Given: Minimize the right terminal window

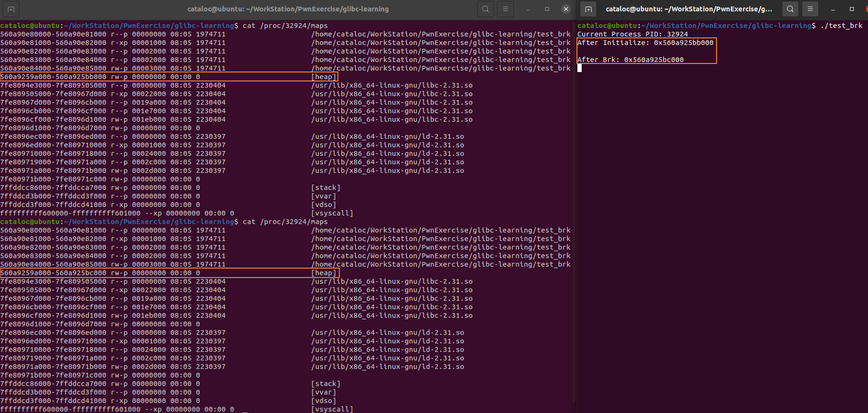Looking at the screenshot, I should pos(833,9).
